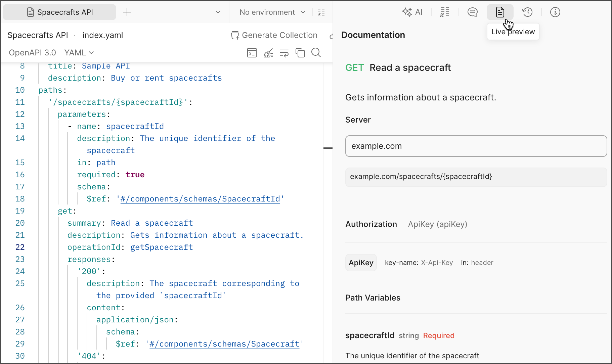Expand the No environment dropdown
This screenshot has width=612, height=364.
pos(272,12)
